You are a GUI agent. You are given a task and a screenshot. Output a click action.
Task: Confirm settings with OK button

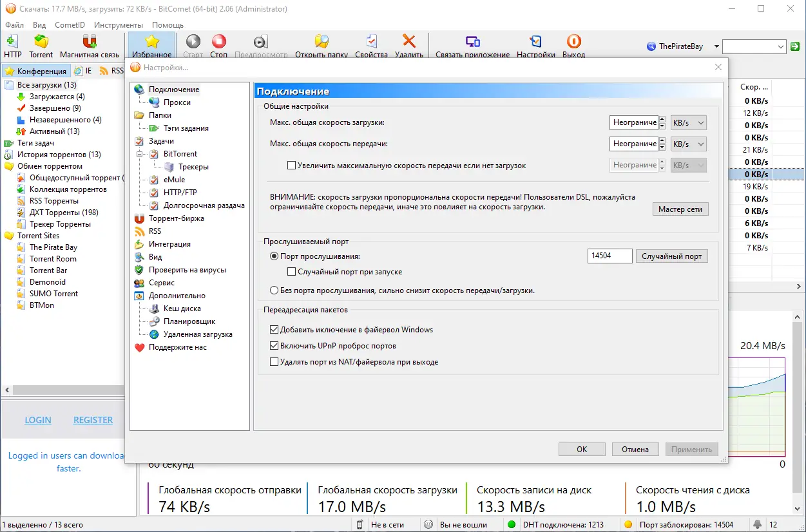pos(582,450)
